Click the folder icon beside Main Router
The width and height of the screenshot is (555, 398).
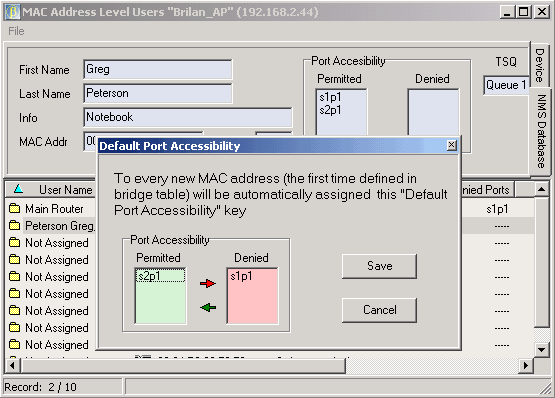click(x=14, y=208)
